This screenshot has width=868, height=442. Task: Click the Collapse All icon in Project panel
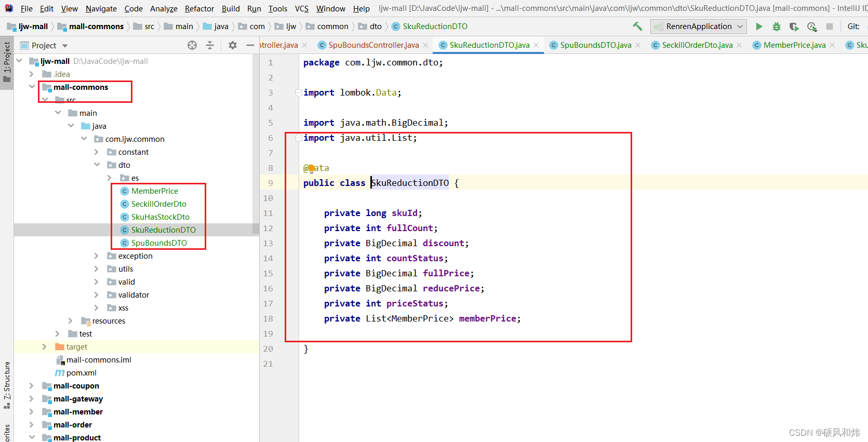[x=210, y=45]
